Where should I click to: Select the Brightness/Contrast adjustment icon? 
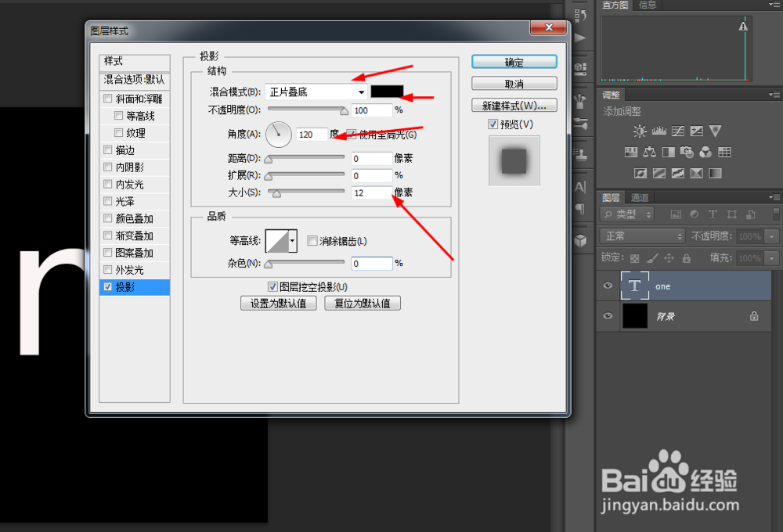(640, 131)
